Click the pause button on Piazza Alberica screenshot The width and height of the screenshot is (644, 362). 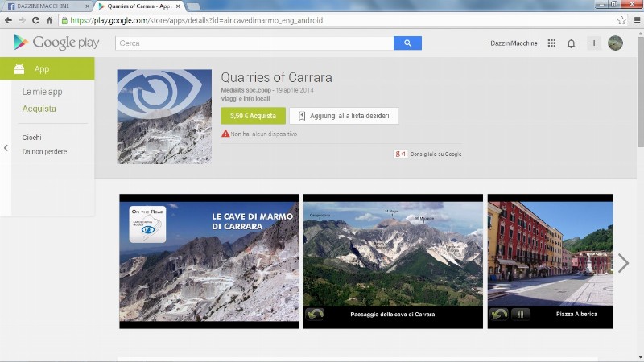coord(520,315)
